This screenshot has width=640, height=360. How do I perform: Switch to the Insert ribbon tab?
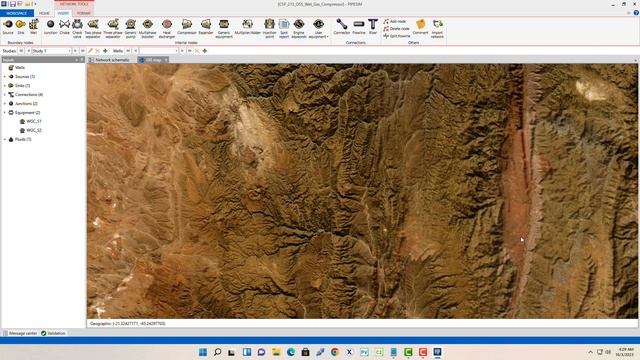coord(63,13)
